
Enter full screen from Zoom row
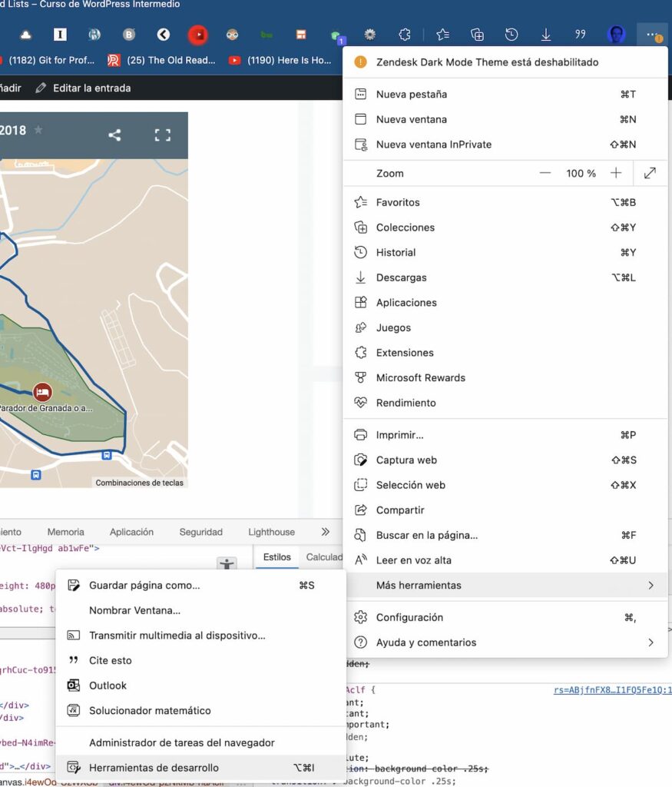point(650,174)
